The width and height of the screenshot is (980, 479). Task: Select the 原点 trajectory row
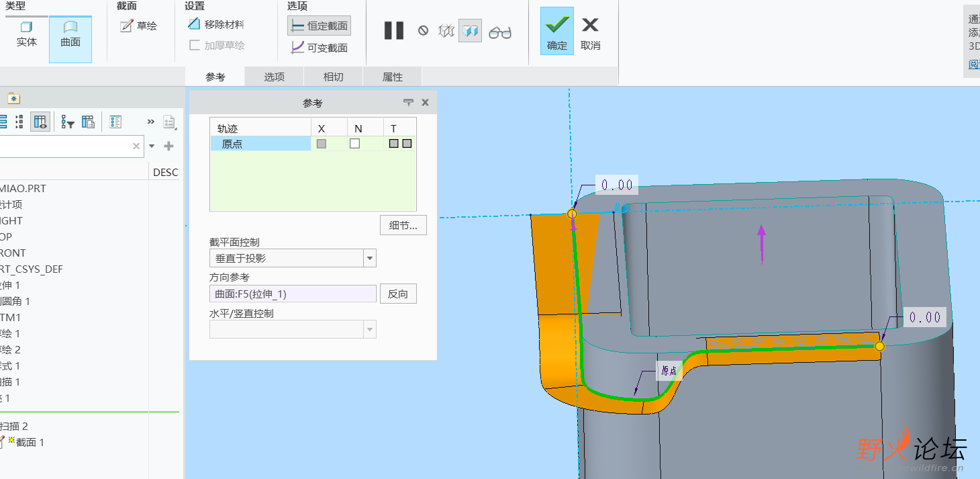(260, 144)
